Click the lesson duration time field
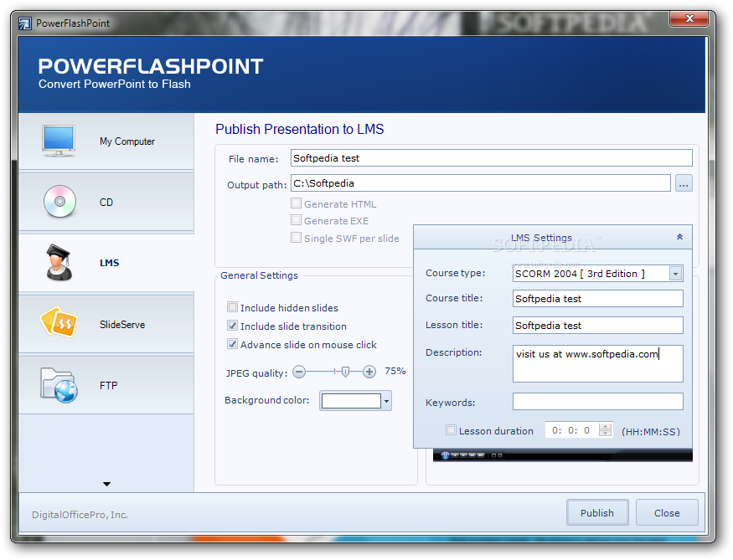The width and height of the screenshot is (733, 560). tap(571, 430)
